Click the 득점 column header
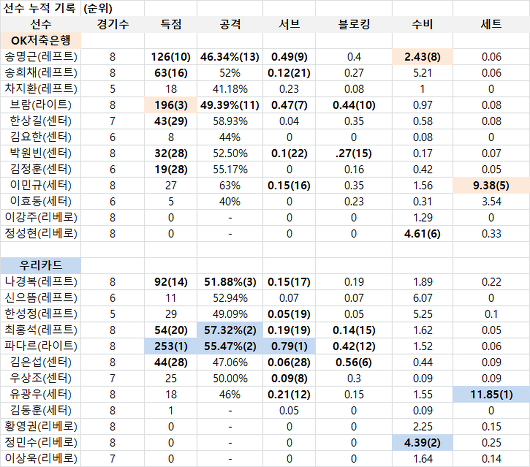The image size is (530, 467). click(x=171, y=24)
